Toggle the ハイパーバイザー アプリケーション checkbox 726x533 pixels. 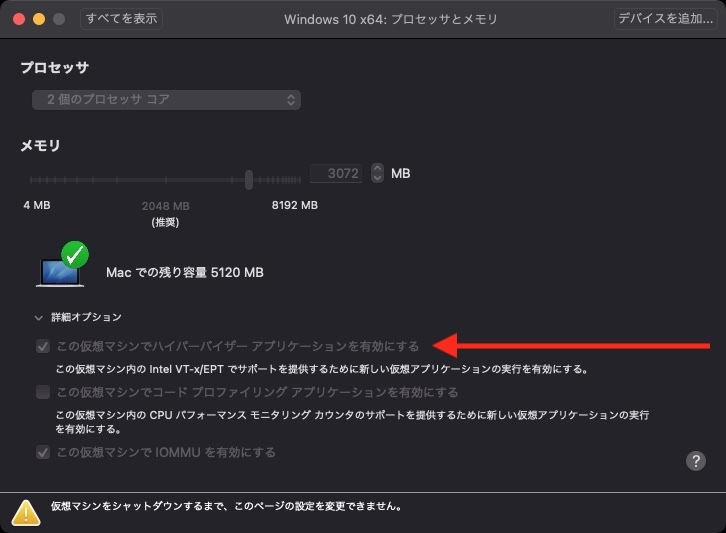(43, 346)
